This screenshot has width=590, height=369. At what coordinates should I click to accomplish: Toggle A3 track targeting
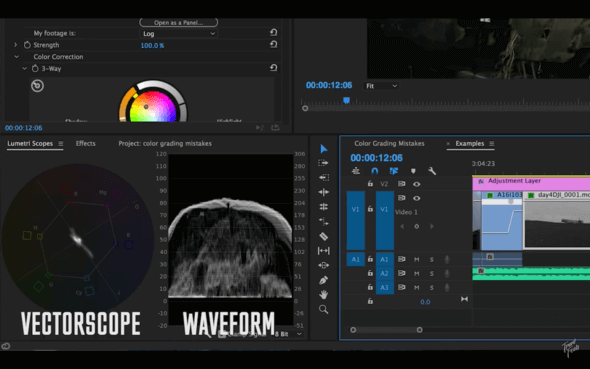(384, 288)
